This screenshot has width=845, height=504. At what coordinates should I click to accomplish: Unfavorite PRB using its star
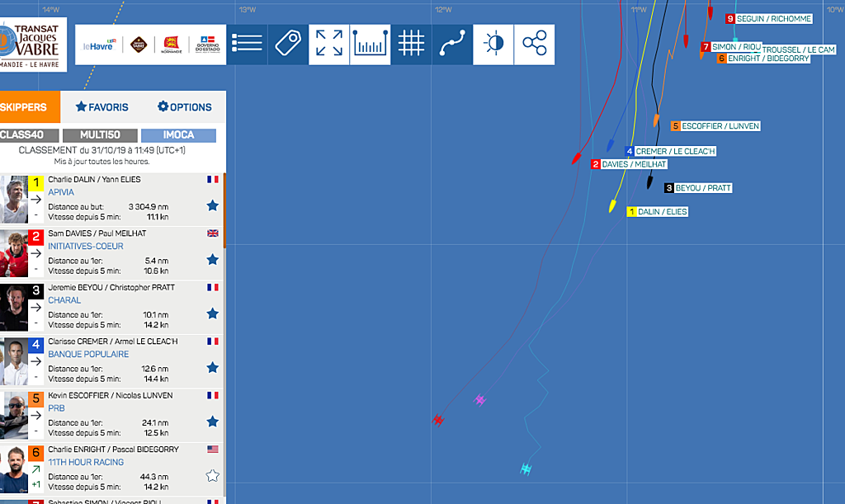(x=212, y=422)
